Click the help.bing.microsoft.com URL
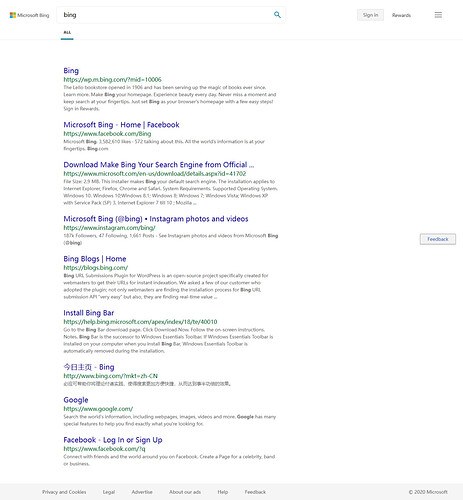The width and height of the screenshot is (463, 500). (140, 322)
